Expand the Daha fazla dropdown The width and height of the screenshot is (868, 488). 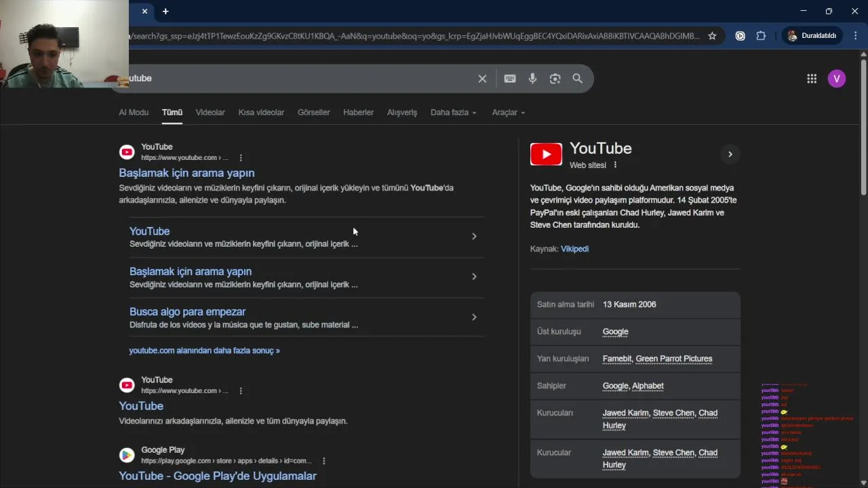tap(454, 113)
